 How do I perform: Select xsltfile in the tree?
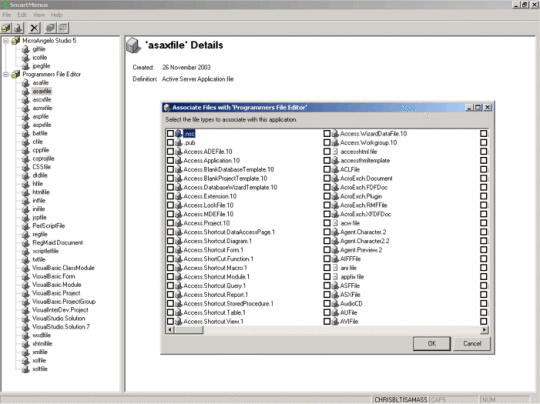click(x=40, y=369)
